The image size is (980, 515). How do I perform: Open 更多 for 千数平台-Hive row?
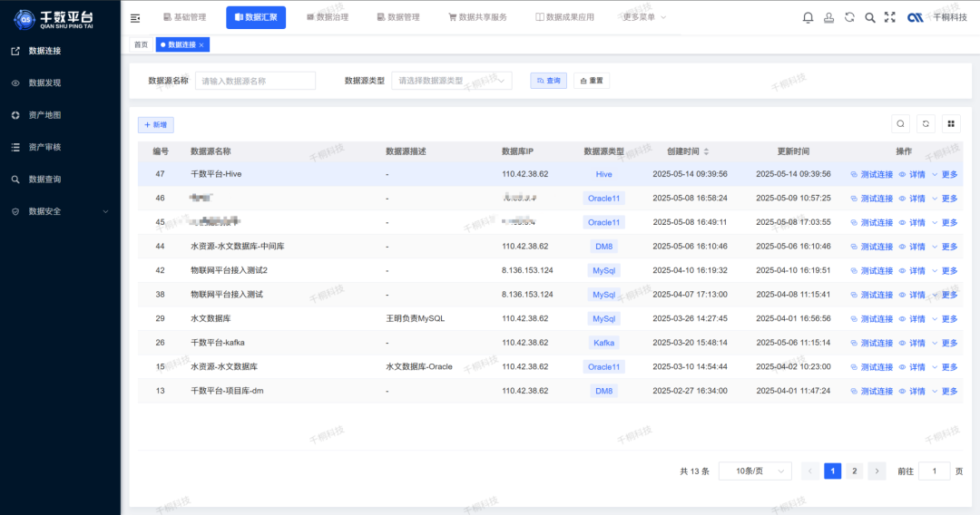945,175
